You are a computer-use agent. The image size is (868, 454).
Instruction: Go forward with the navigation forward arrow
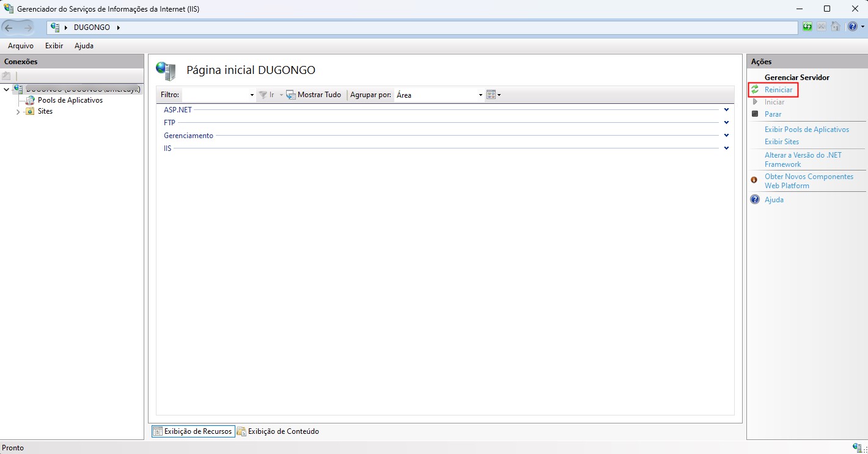(28, 27)
